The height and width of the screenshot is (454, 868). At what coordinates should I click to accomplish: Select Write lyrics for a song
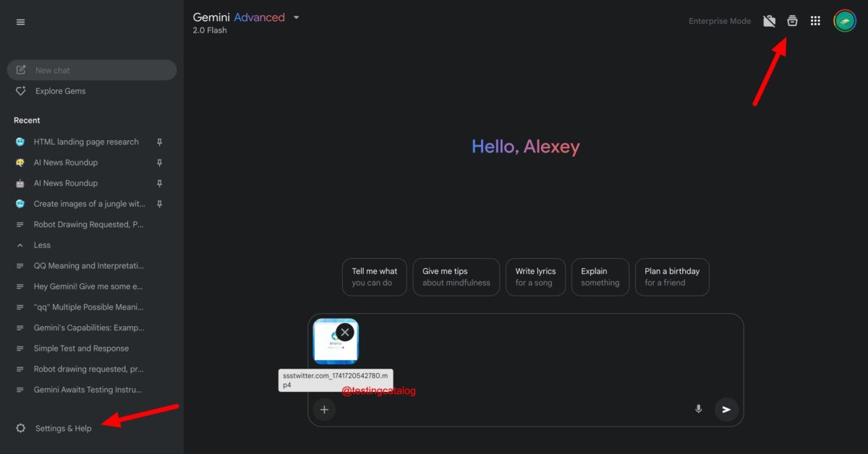535,277
